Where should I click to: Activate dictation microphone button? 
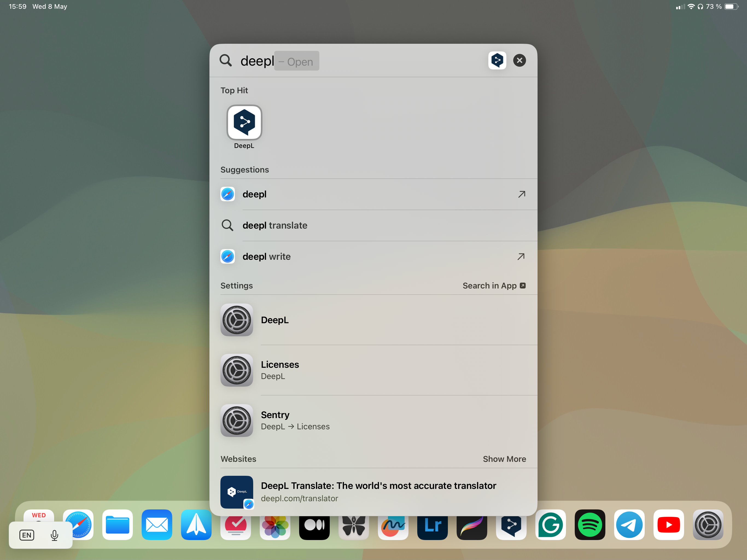54,535
